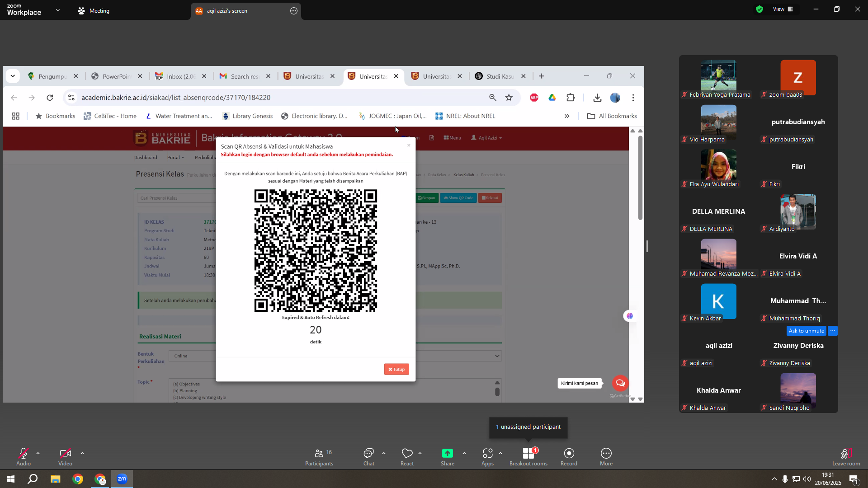Open the red chat message bubble

[620, 383]
